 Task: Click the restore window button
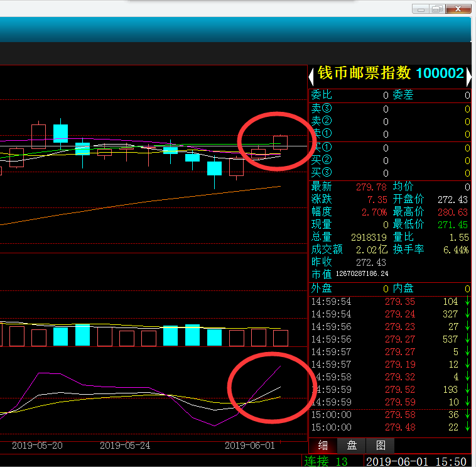438,9
